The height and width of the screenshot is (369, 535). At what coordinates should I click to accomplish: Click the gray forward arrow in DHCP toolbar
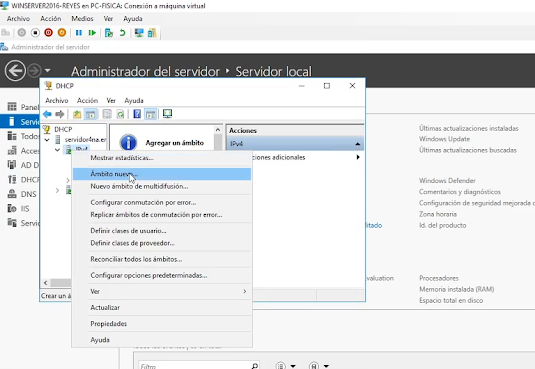coord(60,114)
